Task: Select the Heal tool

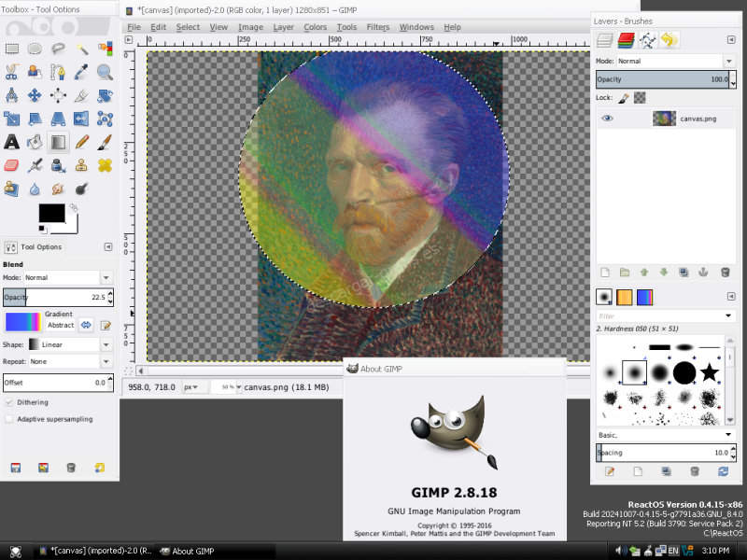Action: click(x=105, y=165)
